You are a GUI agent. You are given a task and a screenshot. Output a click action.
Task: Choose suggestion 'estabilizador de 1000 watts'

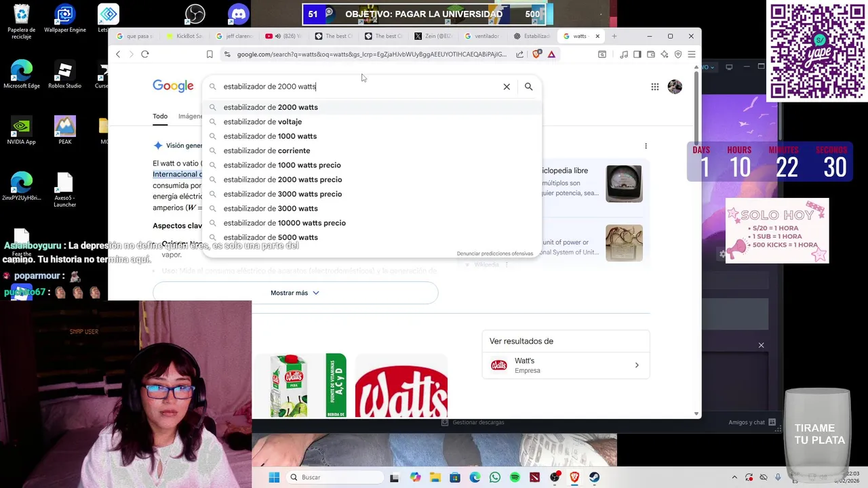coord(372,136)
